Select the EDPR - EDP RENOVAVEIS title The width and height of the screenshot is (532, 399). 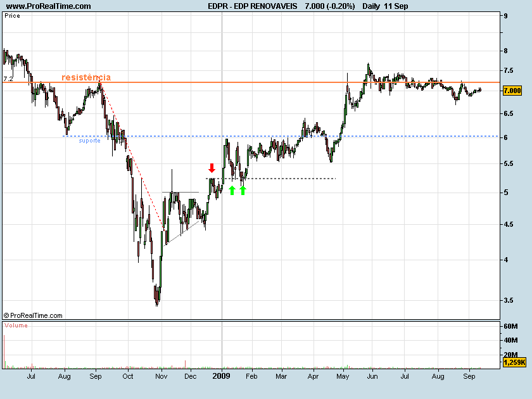pyautogui.click(x=253, y=6)
